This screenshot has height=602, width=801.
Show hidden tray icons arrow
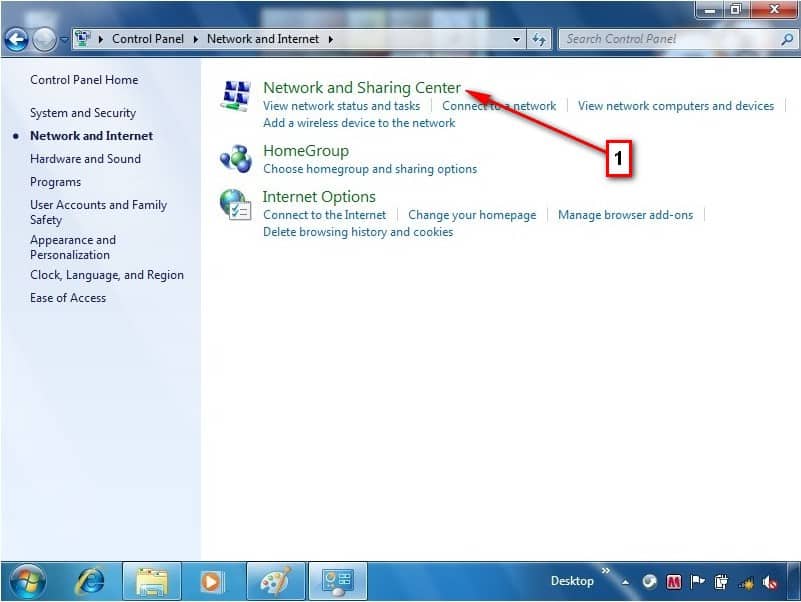coord(626,582)
